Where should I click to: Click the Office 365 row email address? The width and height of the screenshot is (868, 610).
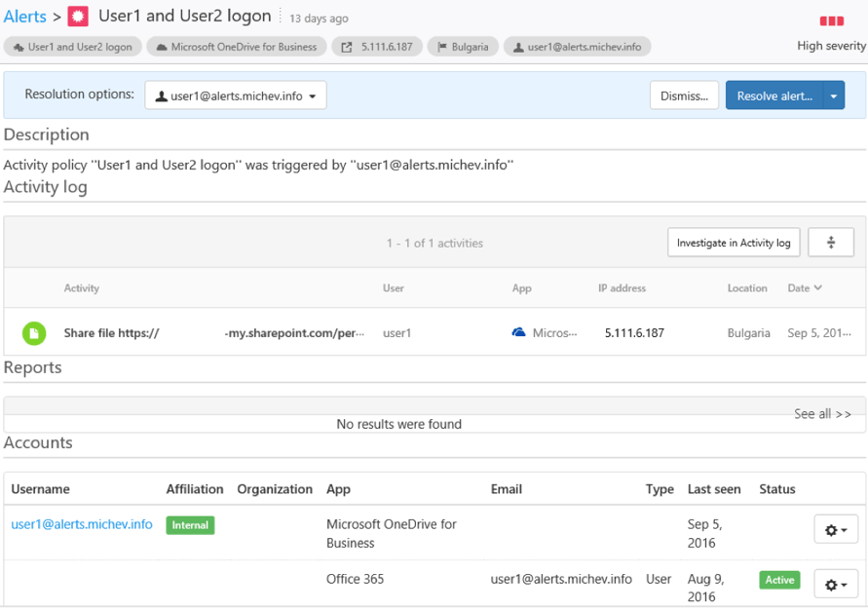[x=561, y=579]
